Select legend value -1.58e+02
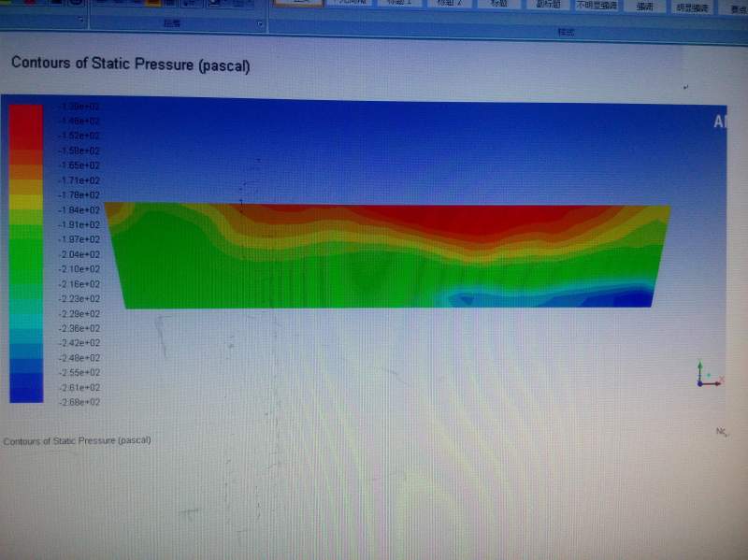The width and height of the screenshot is (748, 560). (x=79, y=151)
